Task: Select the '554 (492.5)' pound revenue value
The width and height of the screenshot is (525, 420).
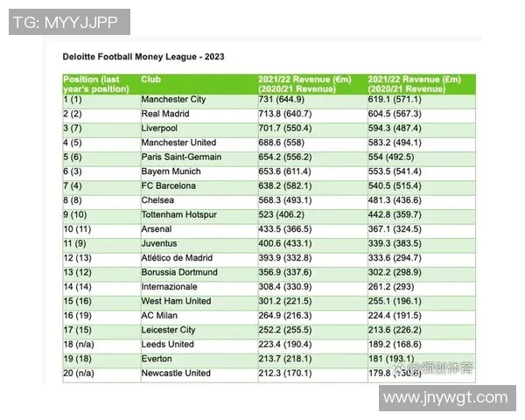Action: click(391, 157)
